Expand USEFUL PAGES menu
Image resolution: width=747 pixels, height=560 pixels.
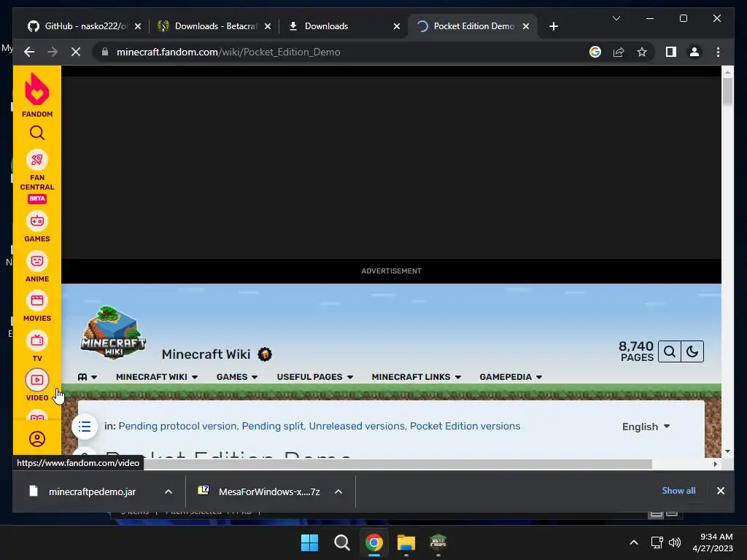coord(315,377)
